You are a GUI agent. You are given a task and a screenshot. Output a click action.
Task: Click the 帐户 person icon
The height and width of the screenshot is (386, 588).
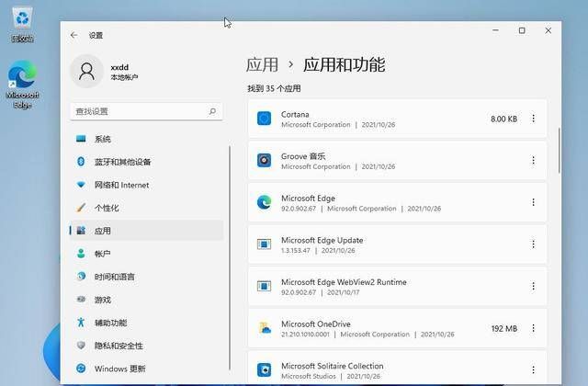point(81,254)
